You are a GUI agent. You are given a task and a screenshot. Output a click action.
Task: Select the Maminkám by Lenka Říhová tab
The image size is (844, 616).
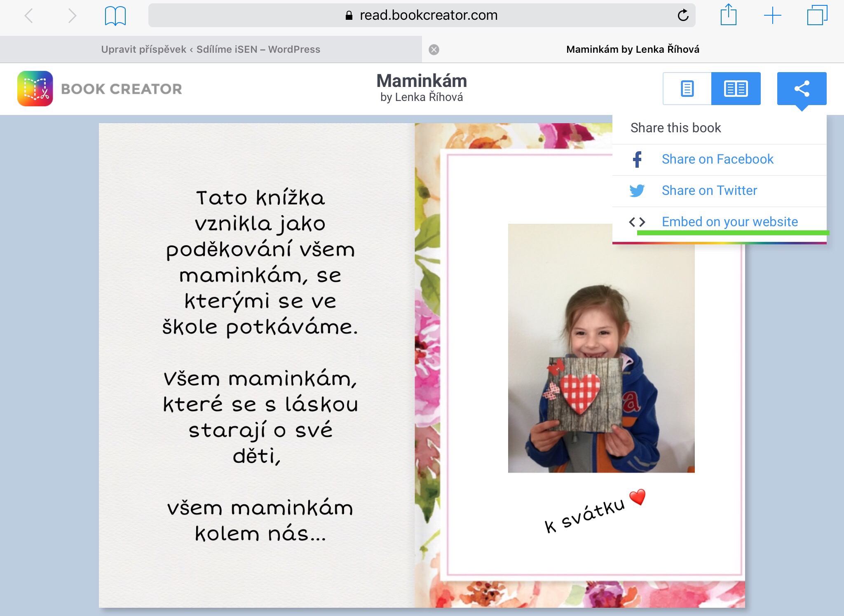click(633, 49)
